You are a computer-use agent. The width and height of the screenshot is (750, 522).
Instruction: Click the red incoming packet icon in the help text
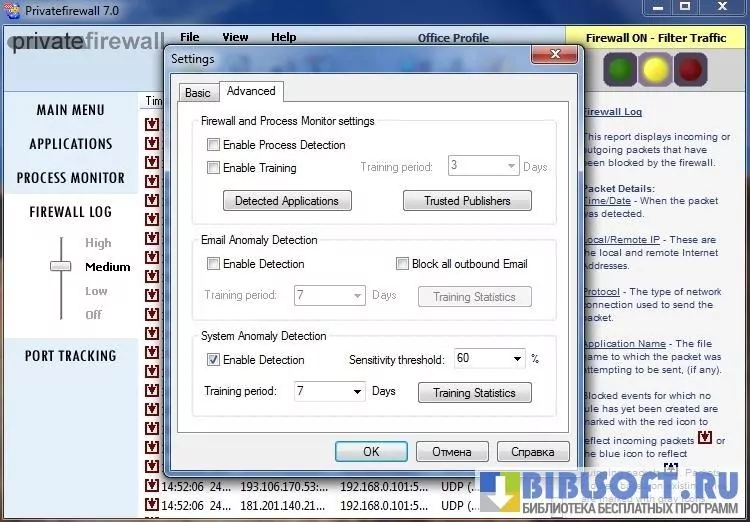tap(704, 439)
